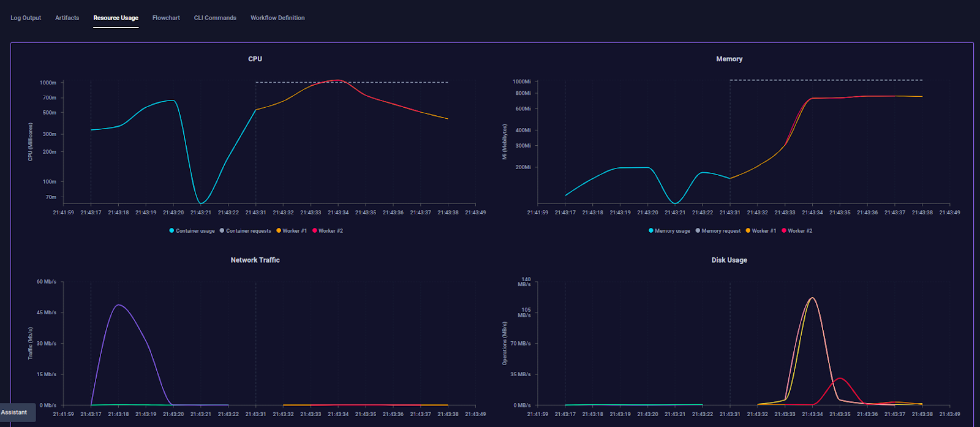Toggle Memory usage series in Memory legend
The width and height of the screenshot is (980, 427).
[x=669, y=231]
